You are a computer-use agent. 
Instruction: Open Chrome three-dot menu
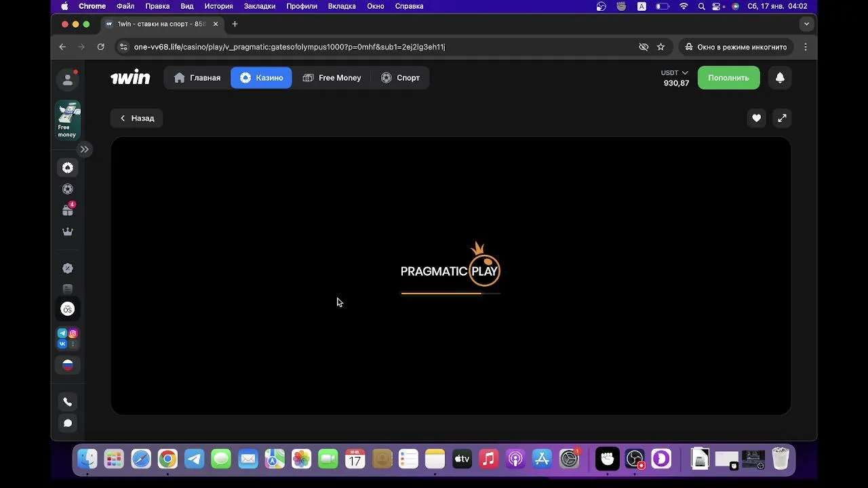[x=806, y=47]
